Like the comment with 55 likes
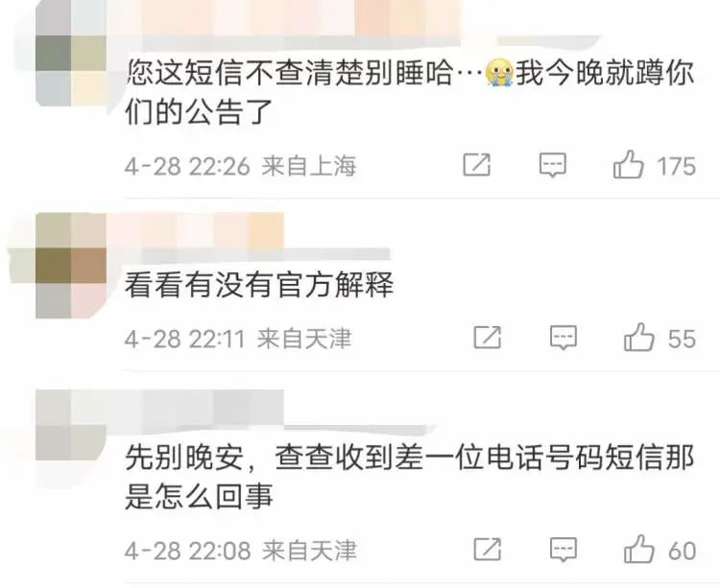The height and width of the screenshot is (588, 720). point(638,337)
